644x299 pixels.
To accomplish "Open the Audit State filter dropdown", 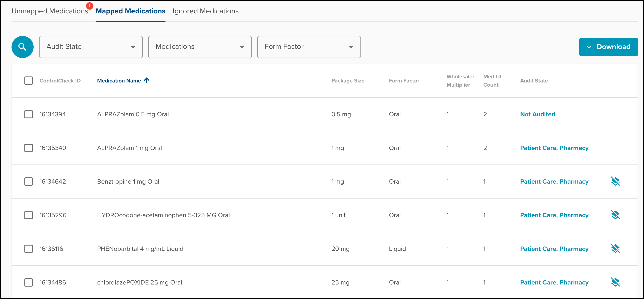I will click(91, 47).
